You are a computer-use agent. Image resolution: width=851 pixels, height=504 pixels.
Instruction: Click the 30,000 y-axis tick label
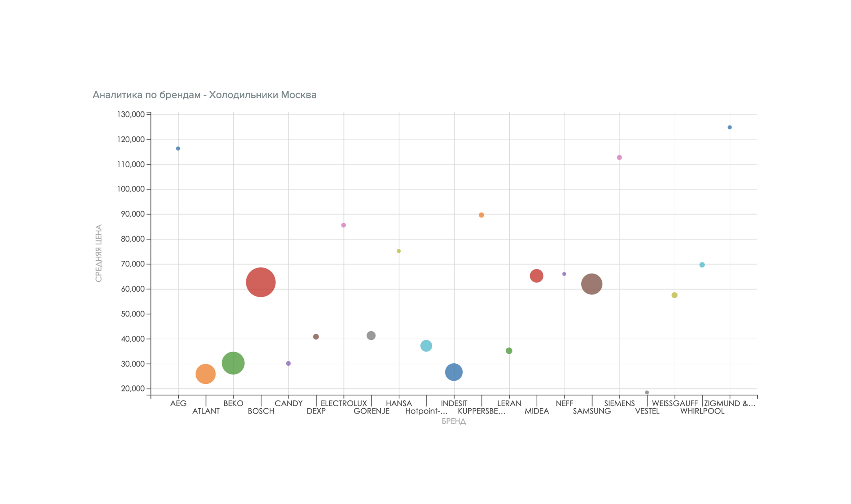[133, 364]
